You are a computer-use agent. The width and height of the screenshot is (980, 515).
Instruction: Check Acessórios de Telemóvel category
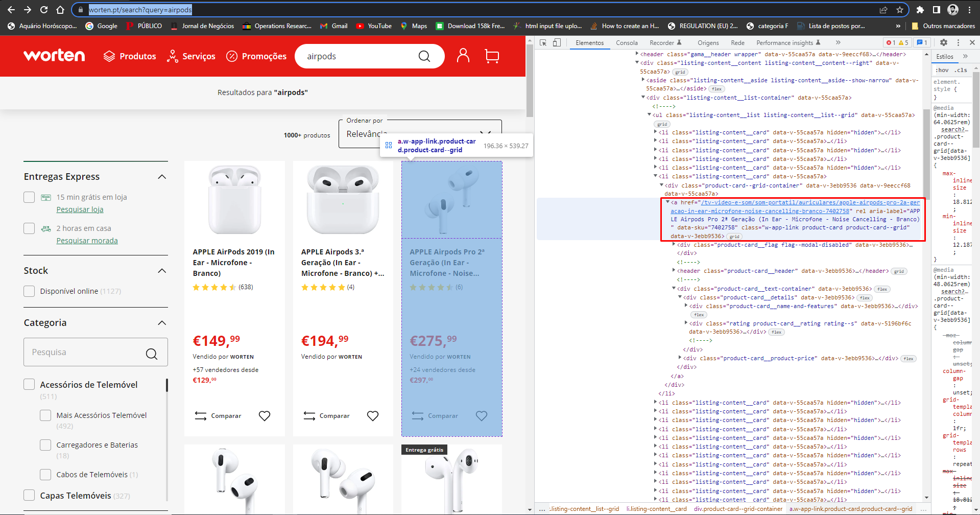(x=29, y=385)
